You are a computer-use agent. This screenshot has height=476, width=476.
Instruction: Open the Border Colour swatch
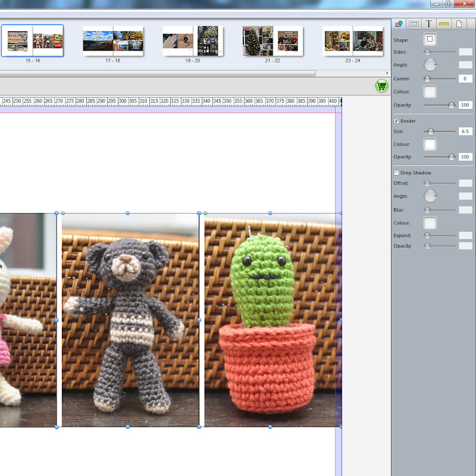point(430,144)
